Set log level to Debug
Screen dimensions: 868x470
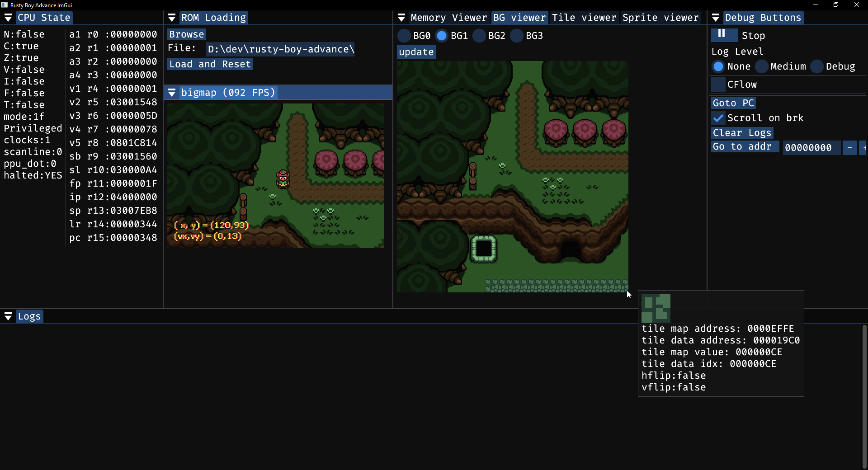click(817, 66)
